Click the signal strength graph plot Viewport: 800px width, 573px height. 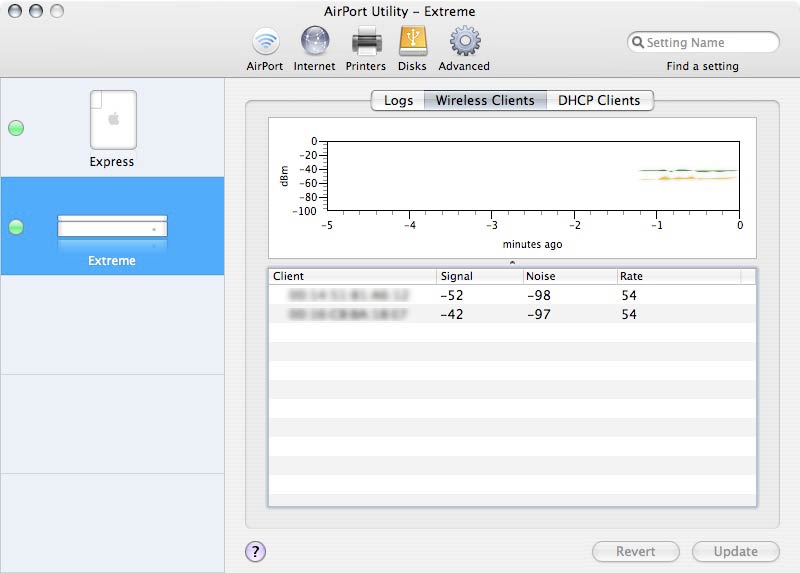(533, 176)
